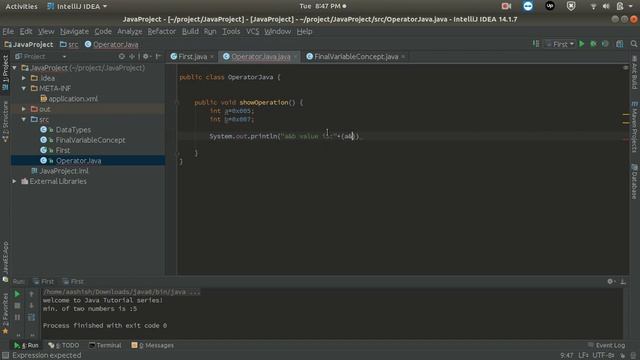Click LF line separator in status bar
This screenshot has height=360, width=640.
click(583, 356)
